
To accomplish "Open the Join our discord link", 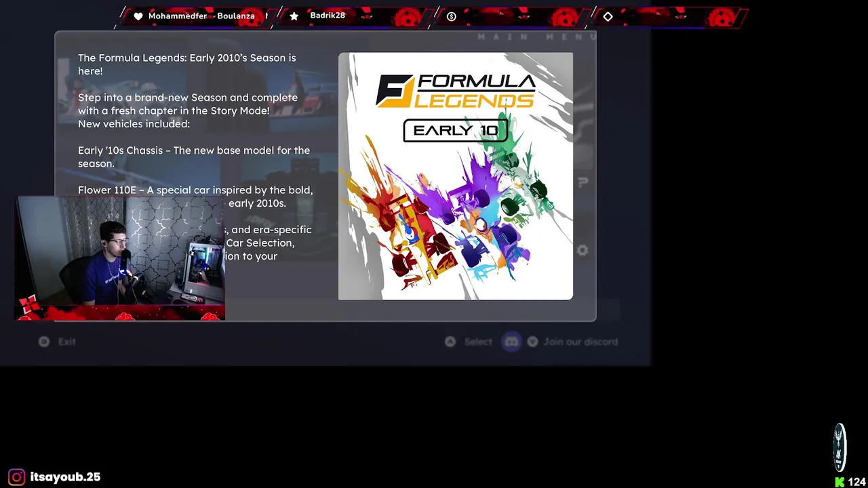I will (x=580, y=342).
